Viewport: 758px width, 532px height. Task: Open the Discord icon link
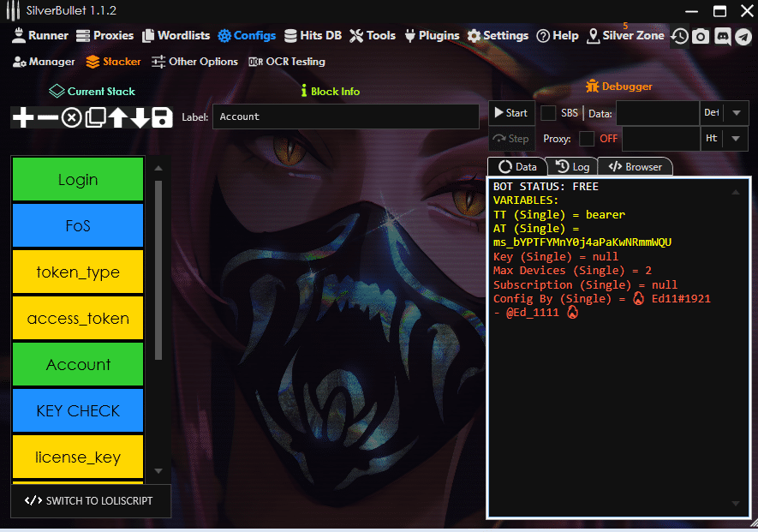(723, 36)
